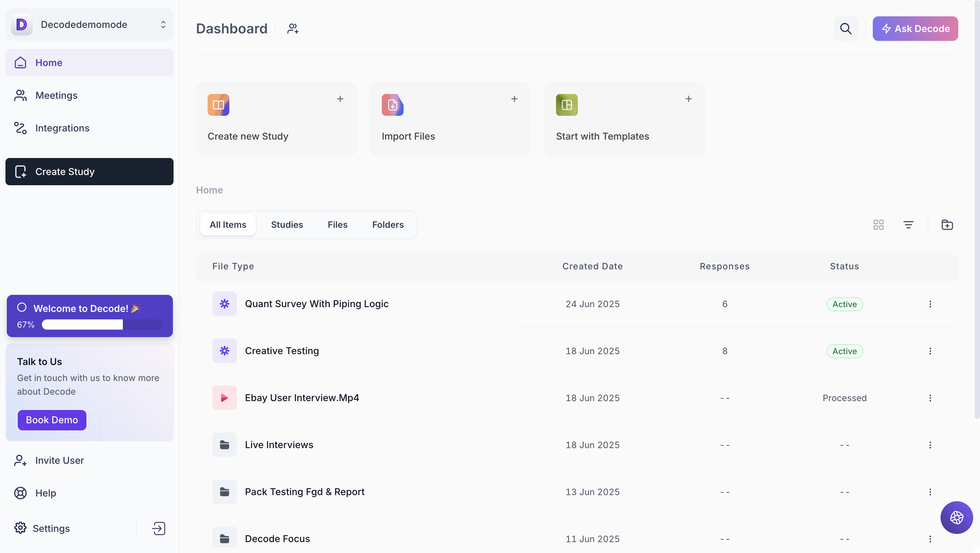The image size is (980, 553).
Task: Click the File Type column header
Action: [x=233, y=266]
